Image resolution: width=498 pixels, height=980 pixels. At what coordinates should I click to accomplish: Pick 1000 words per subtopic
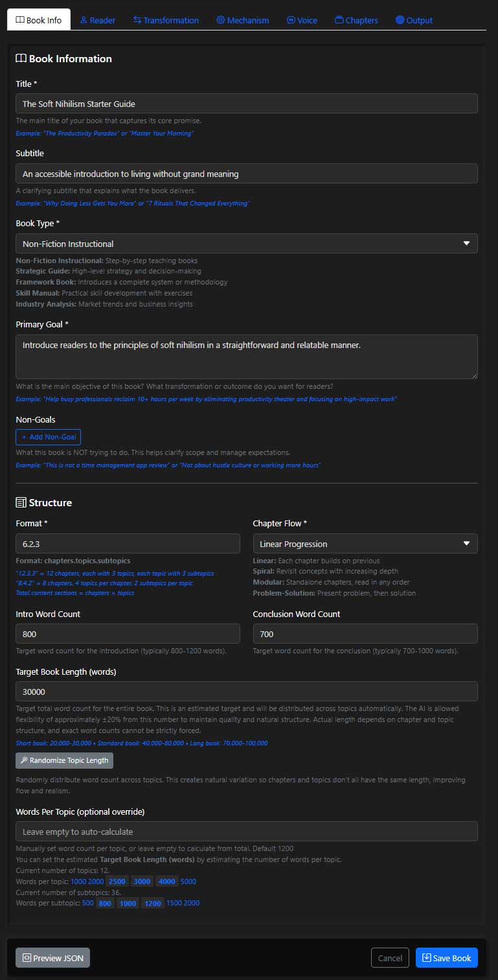[128, 904]
